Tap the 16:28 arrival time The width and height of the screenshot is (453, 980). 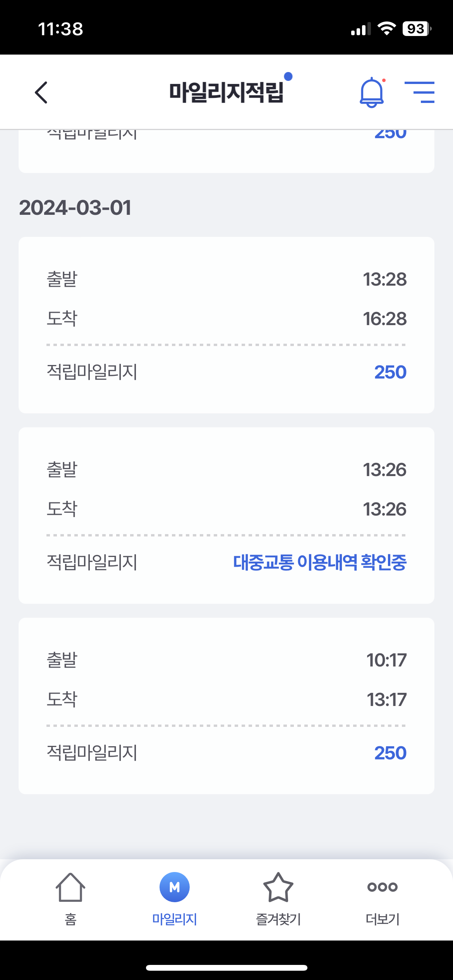click(x=384, y=319)
